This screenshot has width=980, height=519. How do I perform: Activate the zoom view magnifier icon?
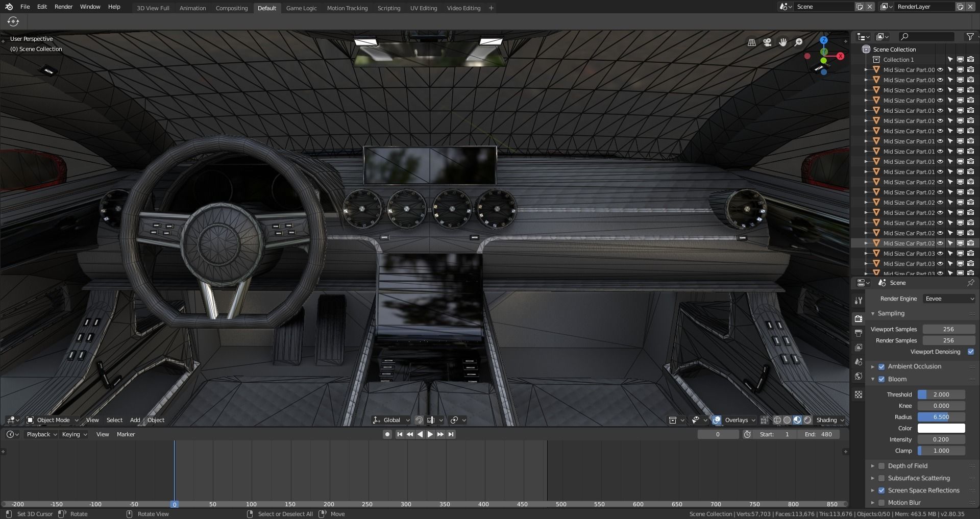[x=799, y=42]
